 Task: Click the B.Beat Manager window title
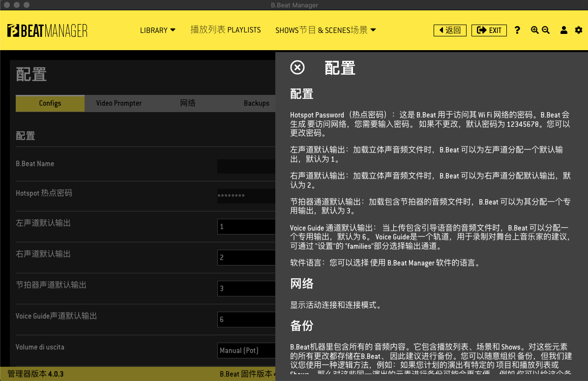(x=294, y=5)
